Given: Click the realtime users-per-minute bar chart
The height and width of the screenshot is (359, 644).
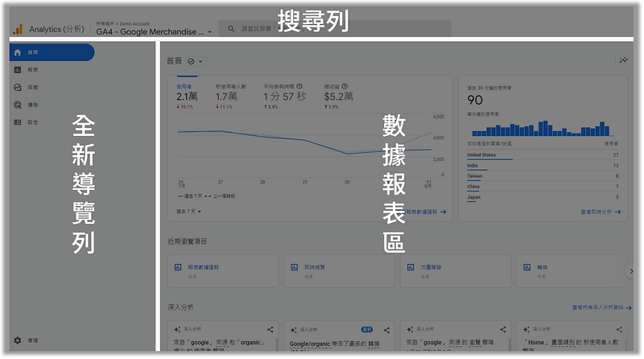Looking at the screenshot, I should point(542,129).
